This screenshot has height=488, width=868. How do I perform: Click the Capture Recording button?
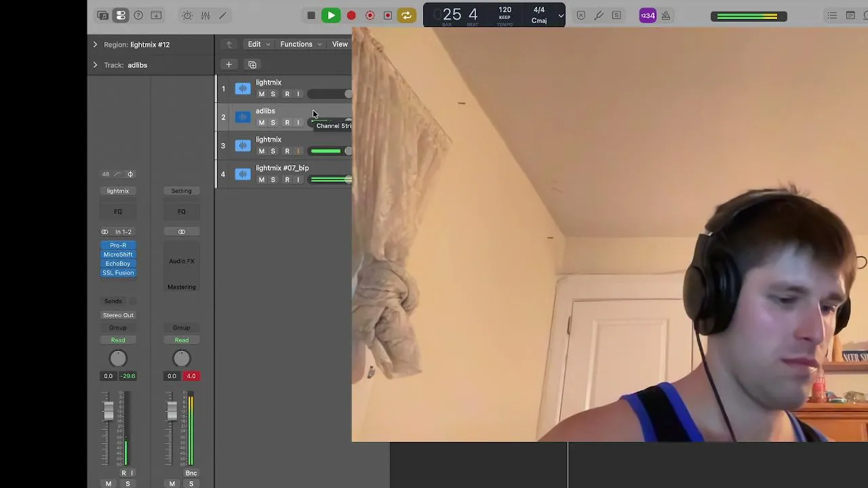[370, 16]
